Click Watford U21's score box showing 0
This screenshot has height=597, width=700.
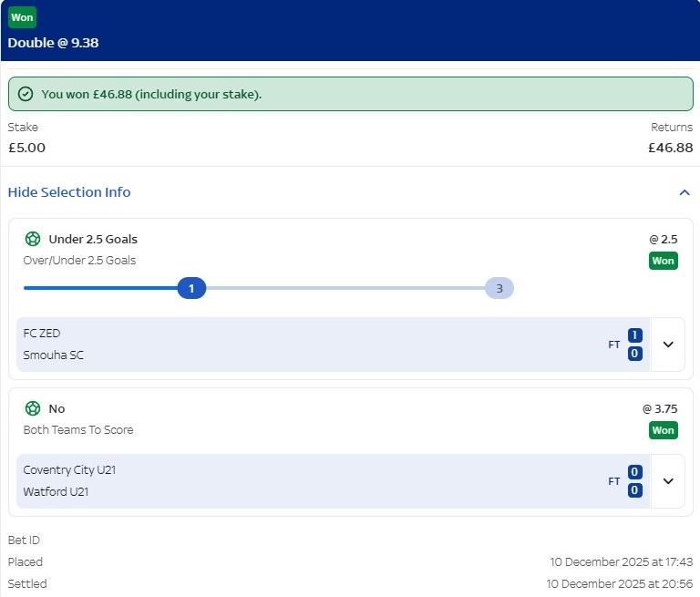635,490
